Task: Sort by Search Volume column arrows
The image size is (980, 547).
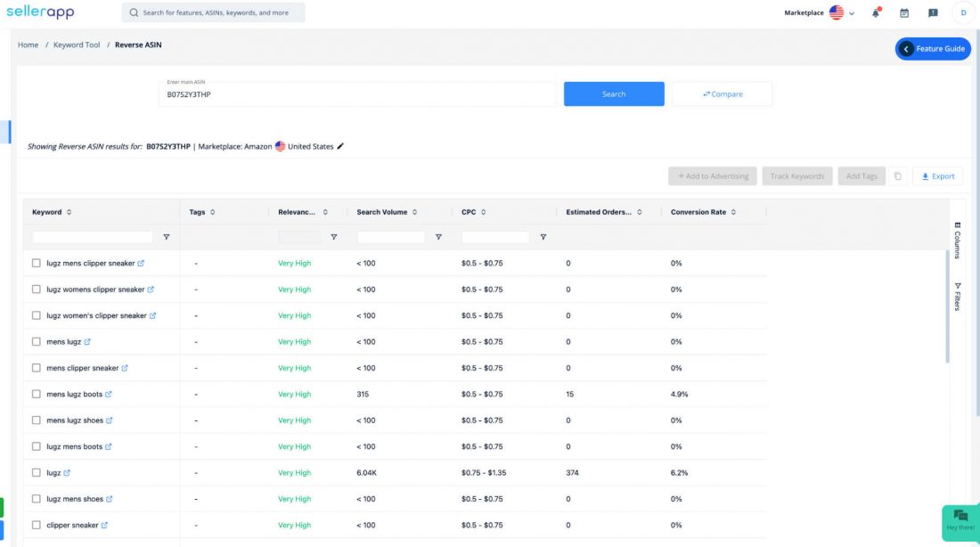Action: point(415,212)
